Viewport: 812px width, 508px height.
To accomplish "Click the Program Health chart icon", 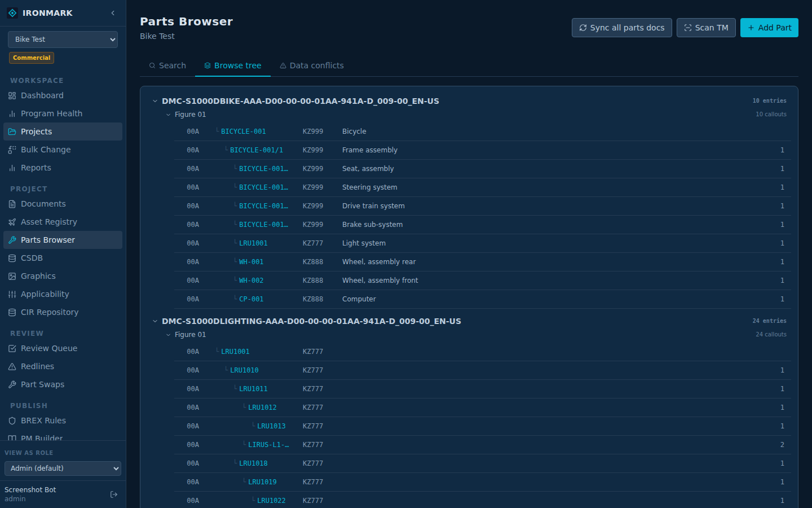I will pyautogui.click(x=12, y=114).
